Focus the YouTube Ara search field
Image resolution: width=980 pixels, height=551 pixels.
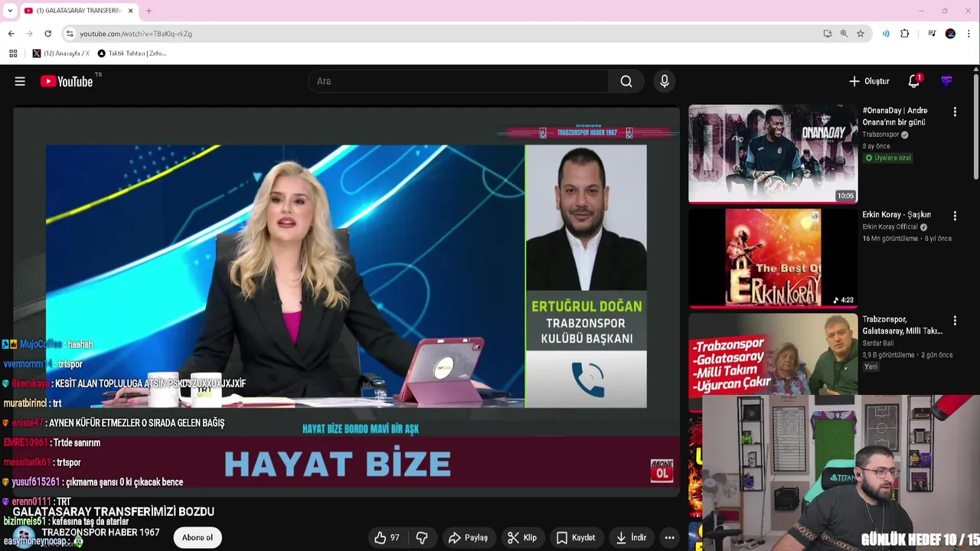pos(458,81)
